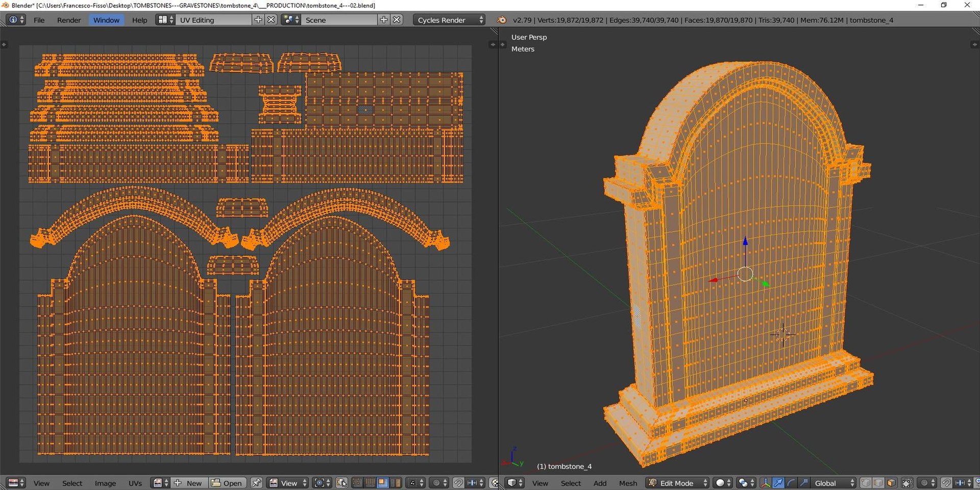This screenshot has height=490, width=980.
Task: Delete the UV Editing screen layout
Action: tap(272, 20)
